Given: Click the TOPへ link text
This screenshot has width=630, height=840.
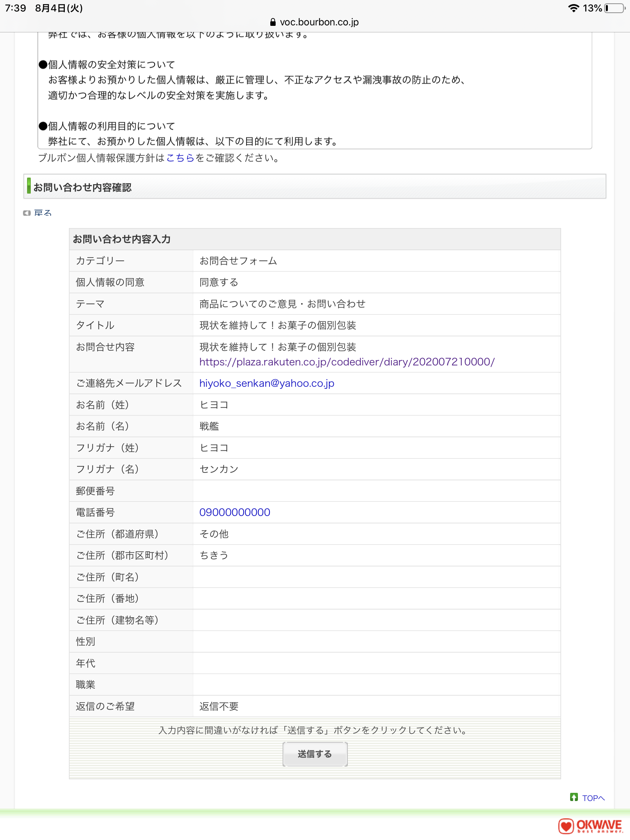Looking at the screenshot, I should (593, 798).
